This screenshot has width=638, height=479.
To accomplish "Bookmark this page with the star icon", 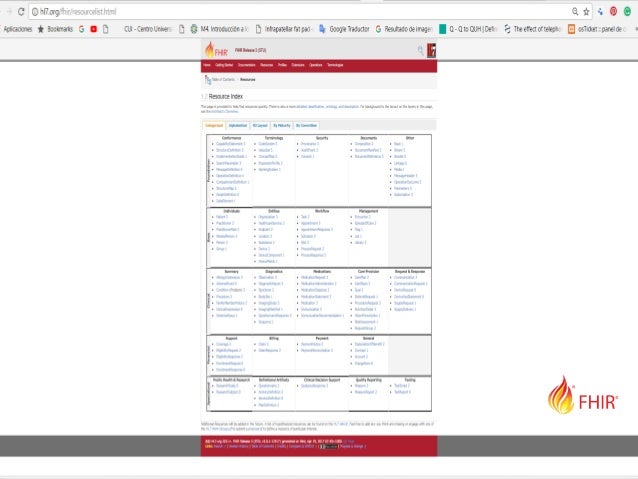I will (x=586, y=11).
